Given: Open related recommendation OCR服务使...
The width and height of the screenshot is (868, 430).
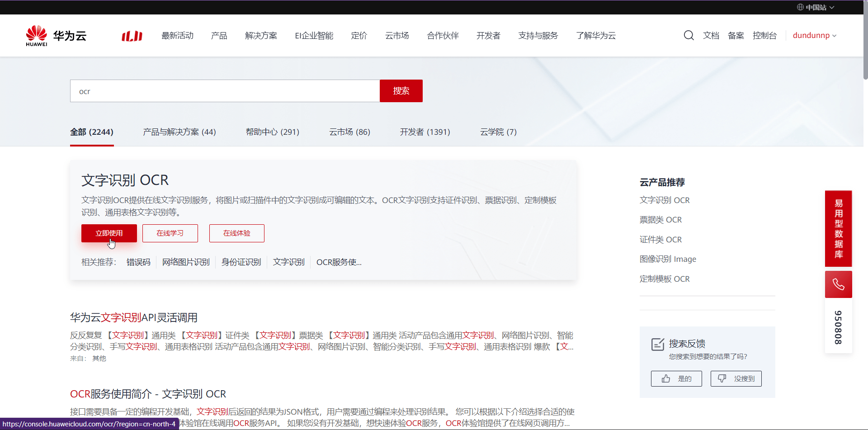Looking at the screenshot, I should 339,262.
